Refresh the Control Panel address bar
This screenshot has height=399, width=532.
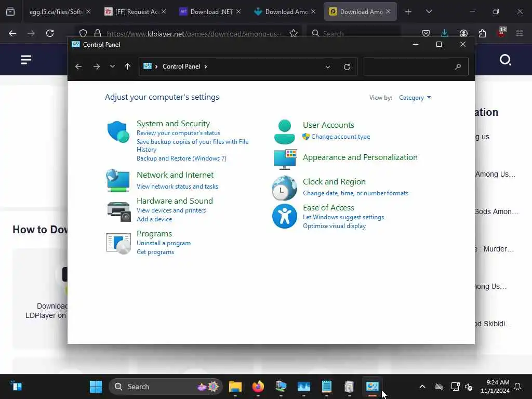347,67
